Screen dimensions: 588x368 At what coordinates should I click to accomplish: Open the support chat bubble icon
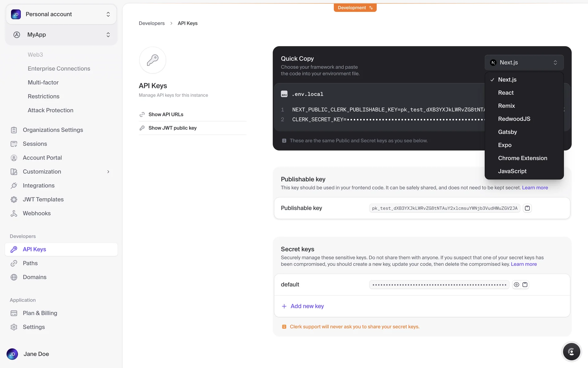tap(571, 352)
